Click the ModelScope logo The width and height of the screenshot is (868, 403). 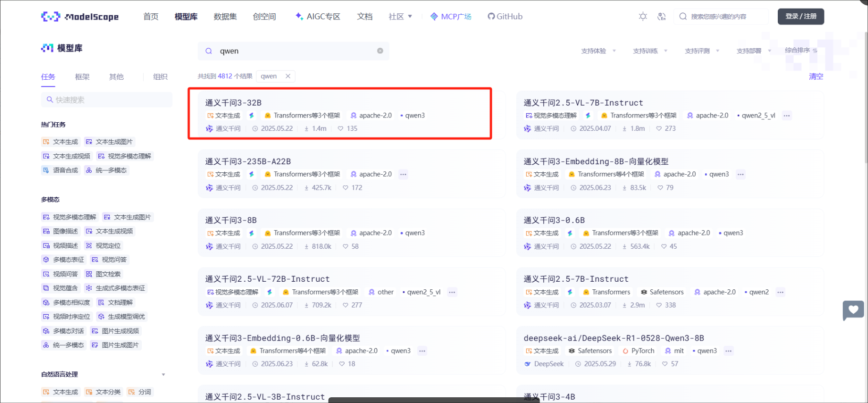pyautogui.click(x=80, y=17)
